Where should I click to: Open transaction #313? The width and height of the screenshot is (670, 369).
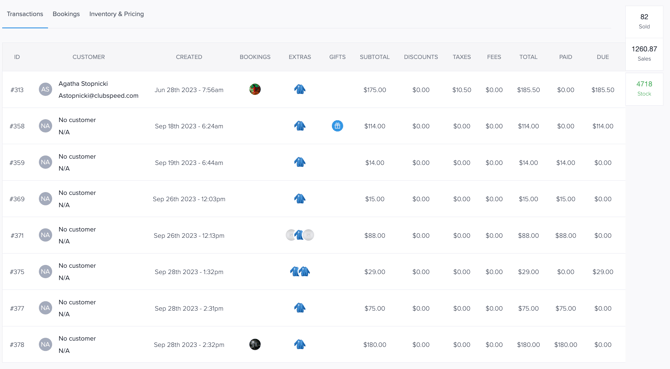click(17, 90)
